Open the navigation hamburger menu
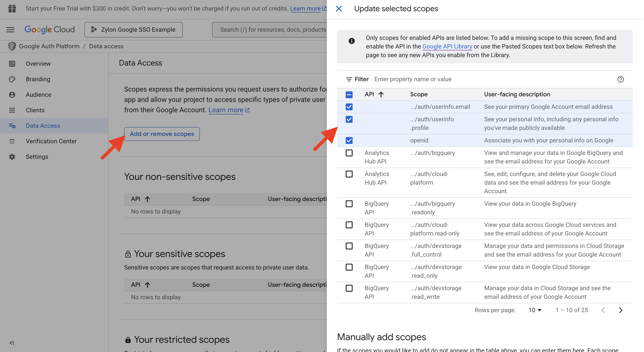 (10, 30)
